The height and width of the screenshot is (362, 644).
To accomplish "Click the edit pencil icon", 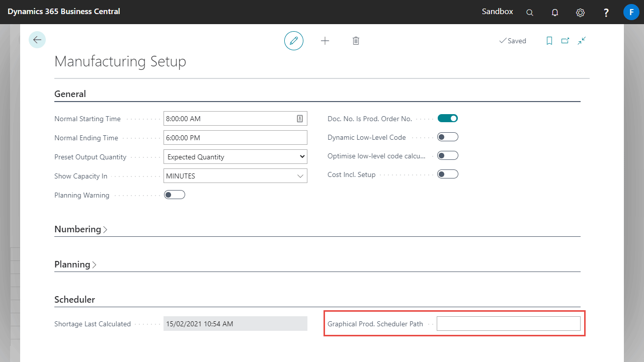I will click(294, 41).
